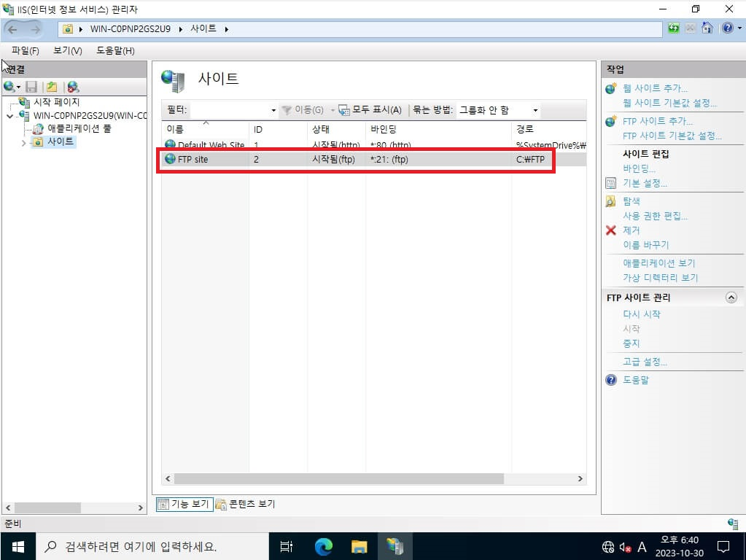This screenshot has width=746, height=560.
Task: Open Task View on taskbar
Action: point(287,547)
